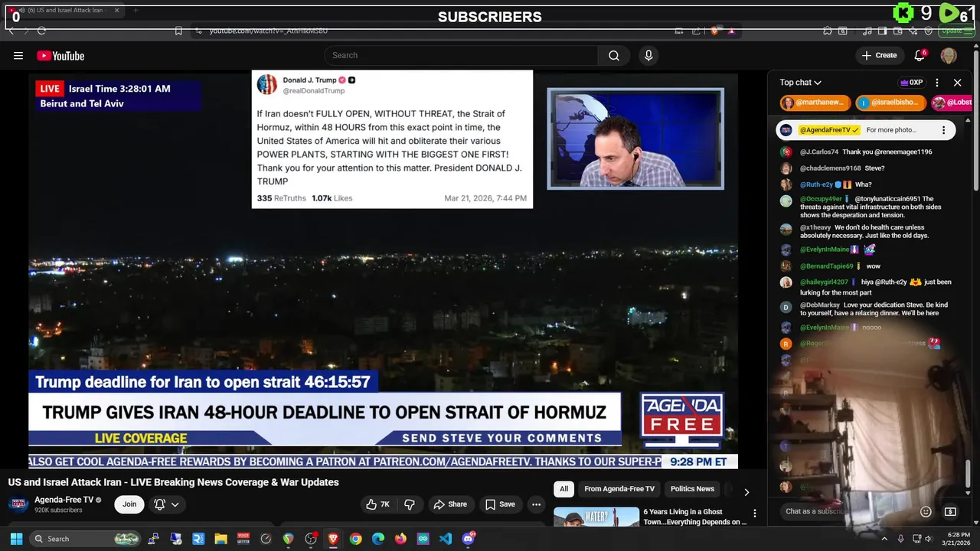Open more actions below the video

(537, 504)
